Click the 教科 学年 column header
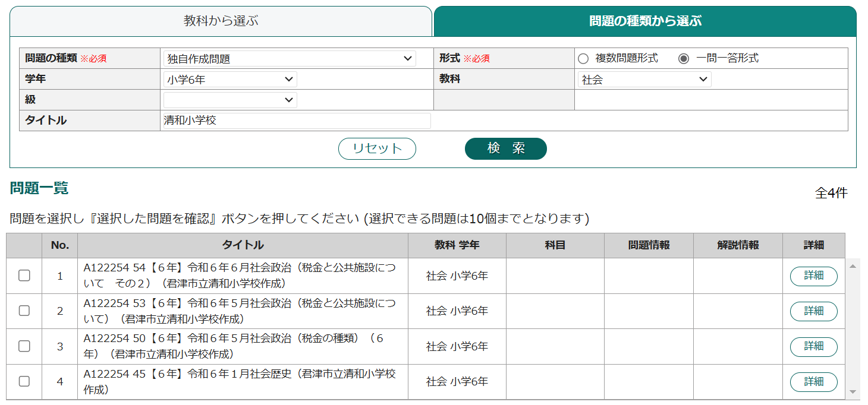This screenshot has height=405, width=868. [457, 245]
